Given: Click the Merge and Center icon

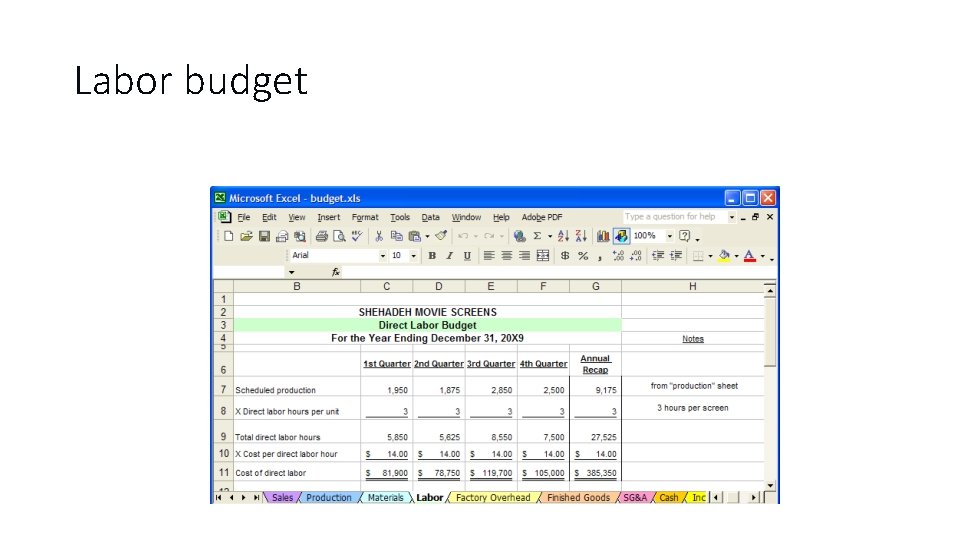Looking at the screenshot, I should (542, 256).
